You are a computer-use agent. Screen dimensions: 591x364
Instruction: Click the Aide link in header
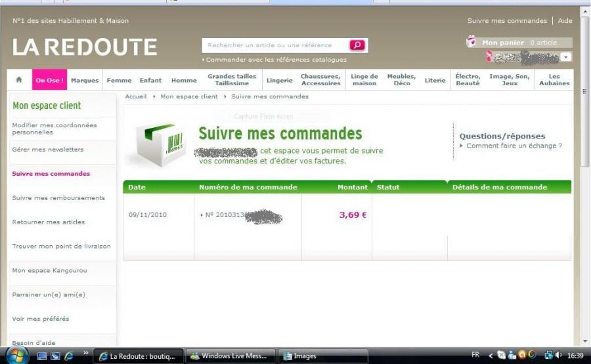pos(565,21)
